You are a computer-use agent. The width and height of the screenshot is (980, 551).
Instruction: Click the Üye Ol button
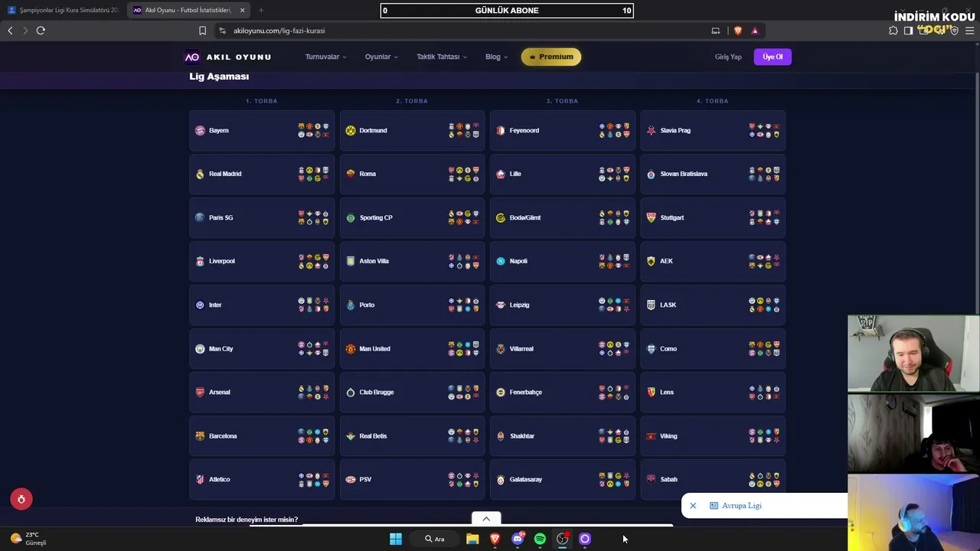pos(773,57)
